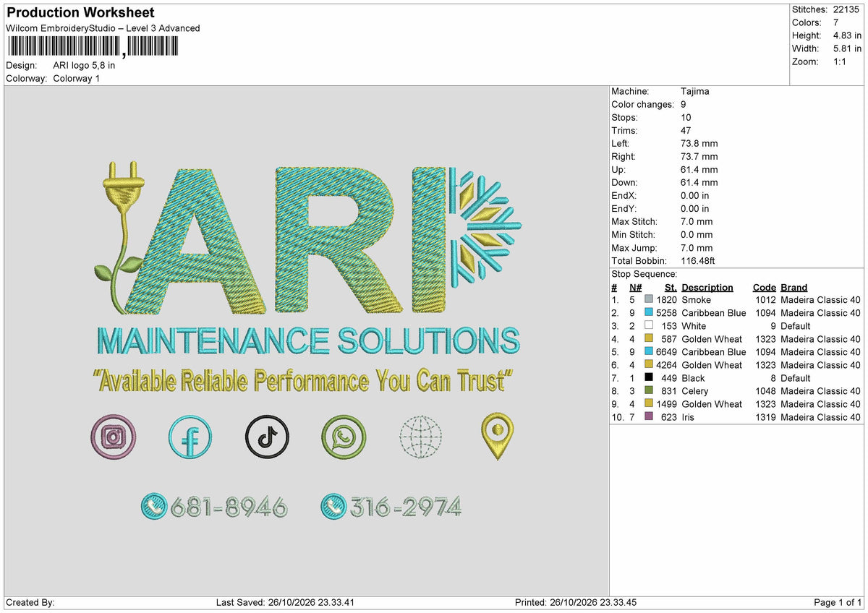Click the Celery description in row 8
The height and width of the screenshot is (613, 868).
pos(694,391)
